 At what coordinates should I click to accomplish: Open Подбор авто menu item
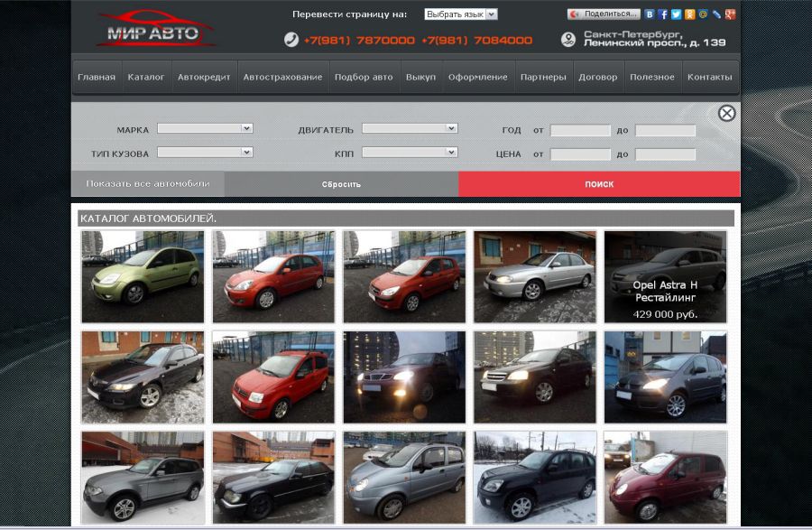pyautogui.click(x=364, y=77)
